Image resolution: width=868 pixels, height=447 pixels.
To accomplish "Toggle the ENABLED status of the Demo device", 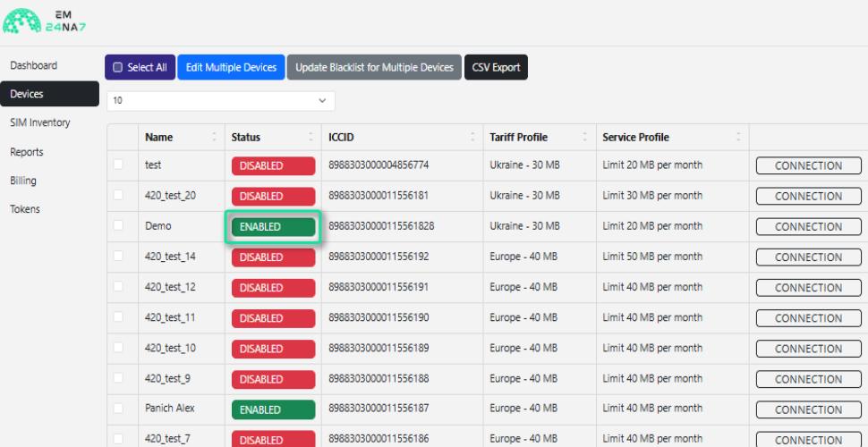I will (274, 227).
